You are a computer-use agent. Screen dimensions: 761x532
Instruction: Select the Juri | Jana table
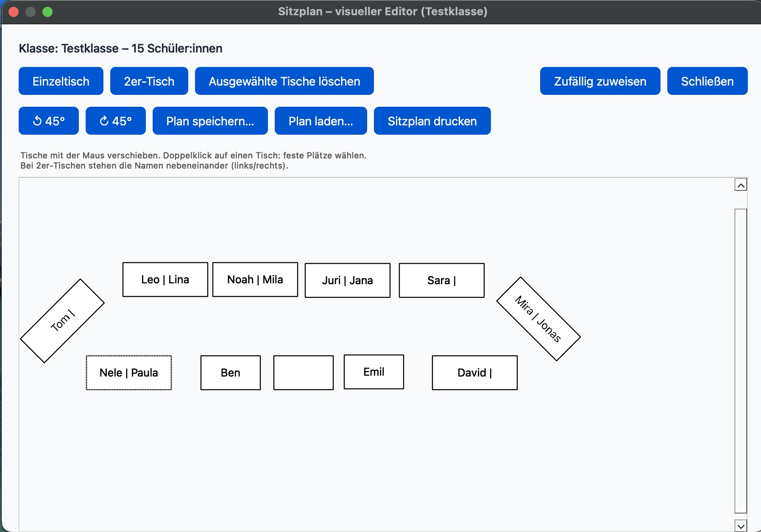click(x=347, y=280)
